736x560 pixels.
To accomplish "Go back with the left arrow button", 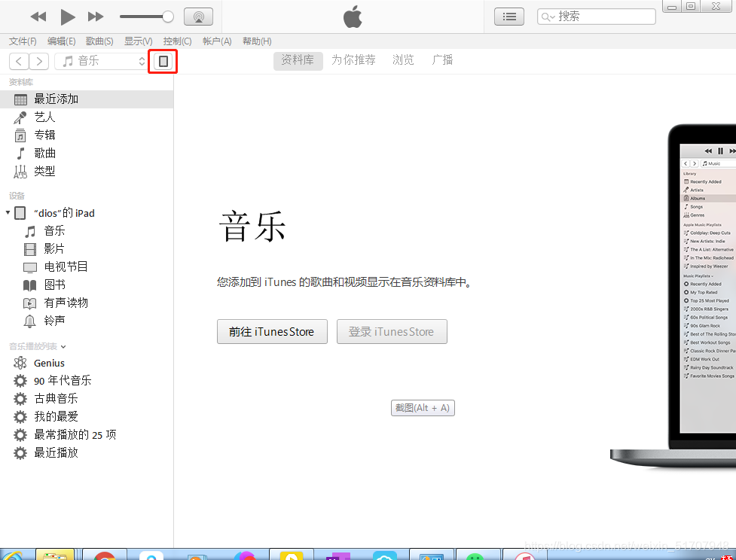I will point(19,61).
